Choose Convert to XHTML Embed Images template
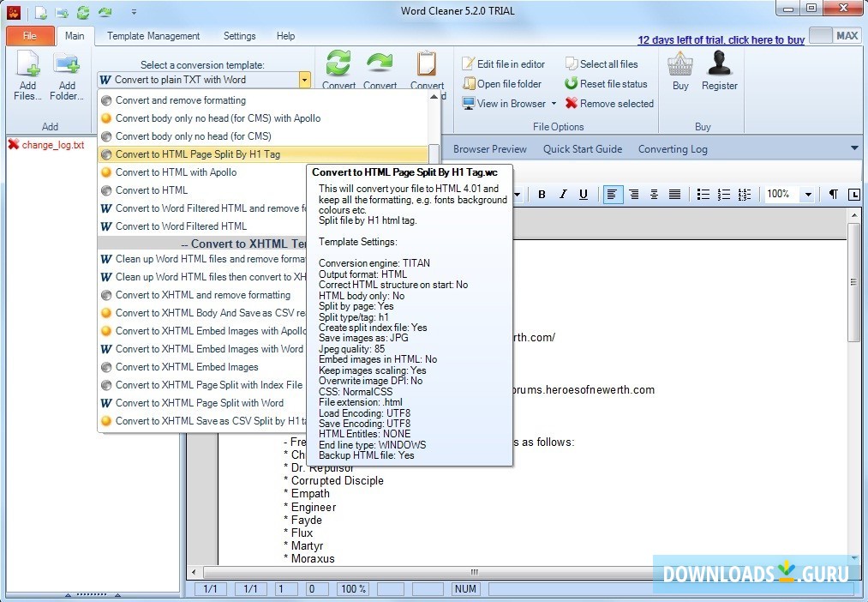 [x=202, y=367]
